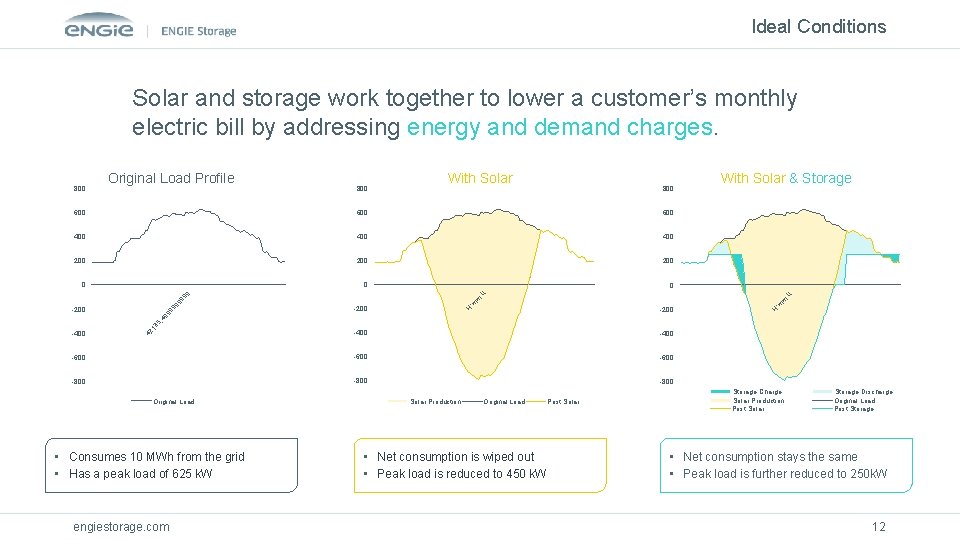Image resolution: width=960 pixels, height=540 pixels.
Task: Select the 'With Solar' chart title
Action: point(480,178)
